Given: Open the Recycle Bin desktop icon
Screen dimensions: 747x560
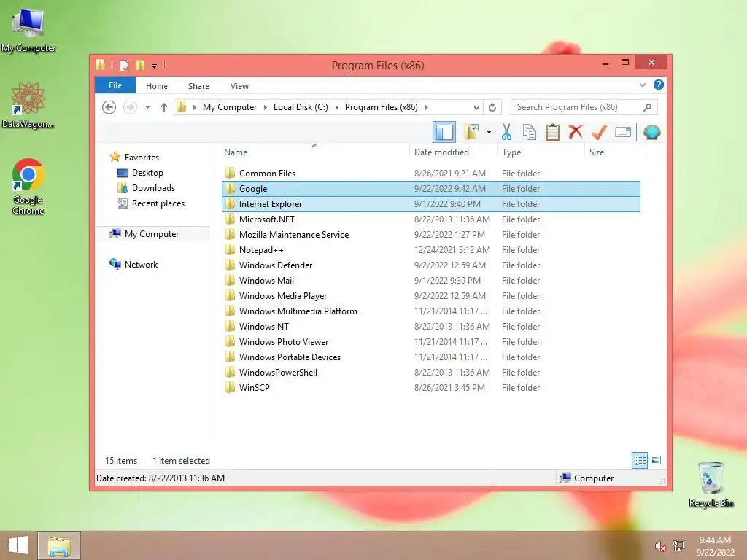Looking at the screenshot, I should tap(711, 484).
